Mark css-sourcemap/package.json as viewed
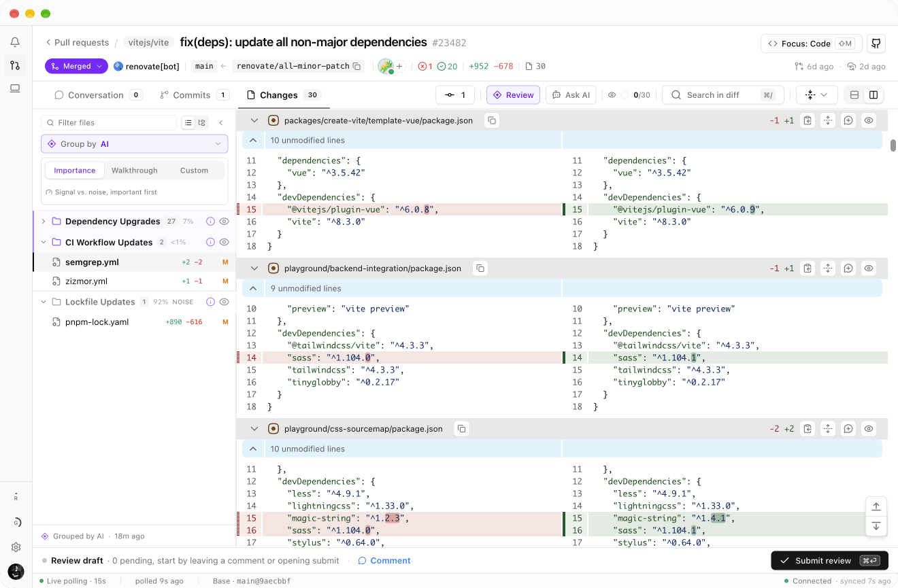The width and height of the screenshot is (898, 588). point(869,429)
